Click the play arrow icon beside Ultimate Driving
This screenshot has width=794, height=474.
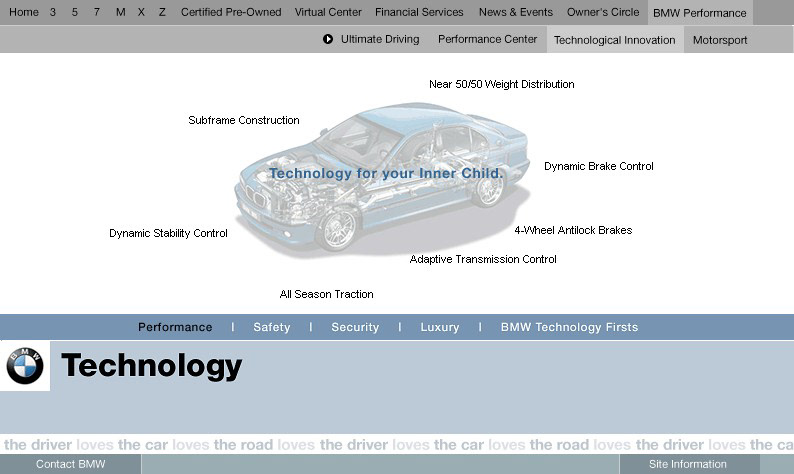[328, 39]
